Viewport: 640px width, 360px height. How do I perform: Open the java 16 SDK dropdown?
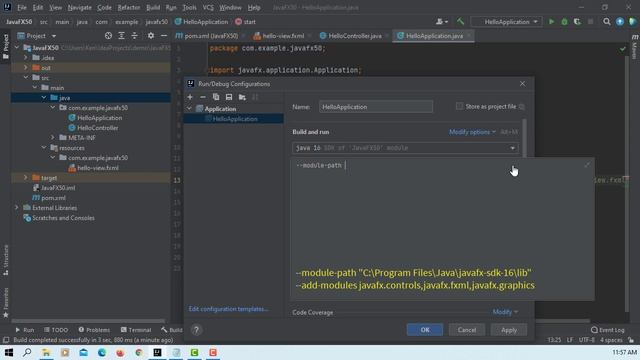coord(405,148)
